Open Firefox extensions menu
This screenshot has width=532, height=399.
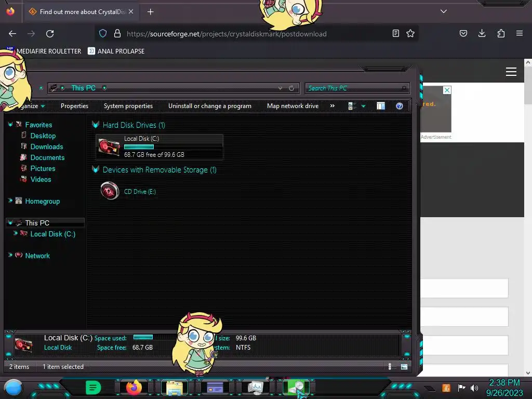pos(501,33)
